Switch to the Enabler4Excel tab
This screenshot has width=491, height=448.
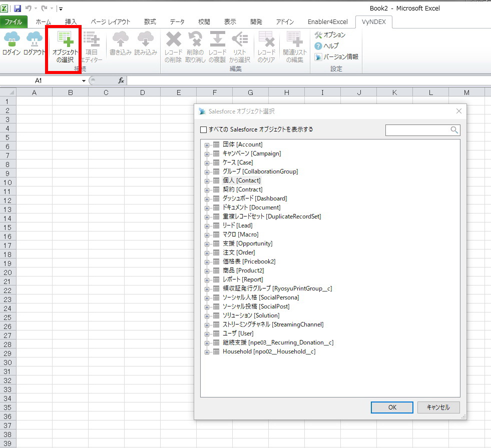coord(327,22)
